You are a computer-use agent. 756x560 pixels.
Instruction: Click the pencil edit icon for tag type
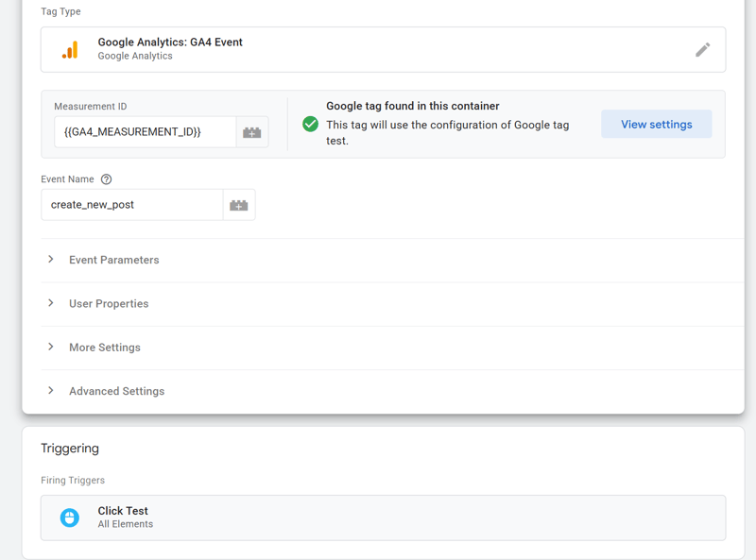[702, 50]
